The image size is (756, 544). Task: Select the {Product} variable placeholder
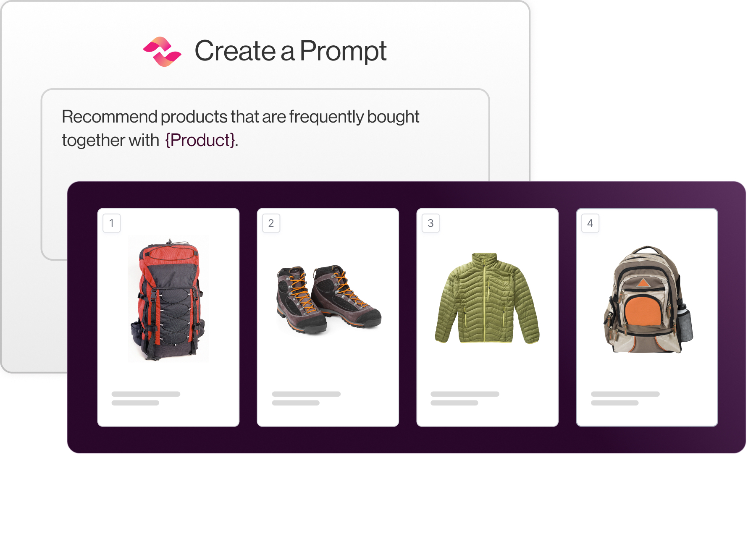point(200,140)
